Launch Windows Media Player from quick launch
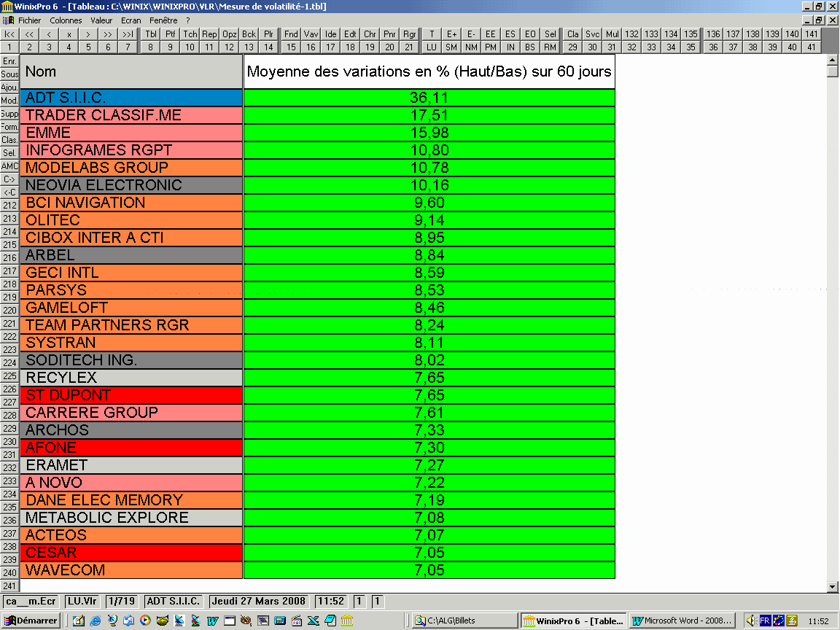 (145, 621)
